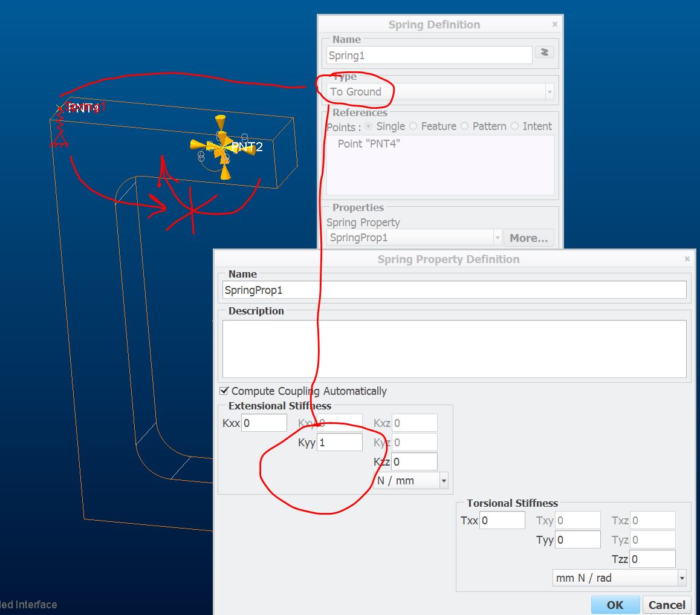Click the Tyy torsional stiffness field
Image resolution: width=700 pixels, height=615 pixels.
click(578, 539)
